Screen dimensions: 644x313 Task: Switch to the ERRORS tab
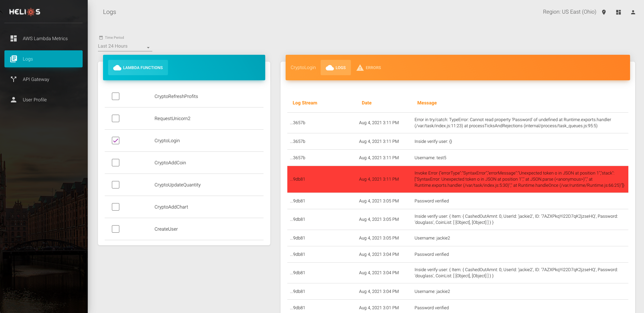[369, 68]
